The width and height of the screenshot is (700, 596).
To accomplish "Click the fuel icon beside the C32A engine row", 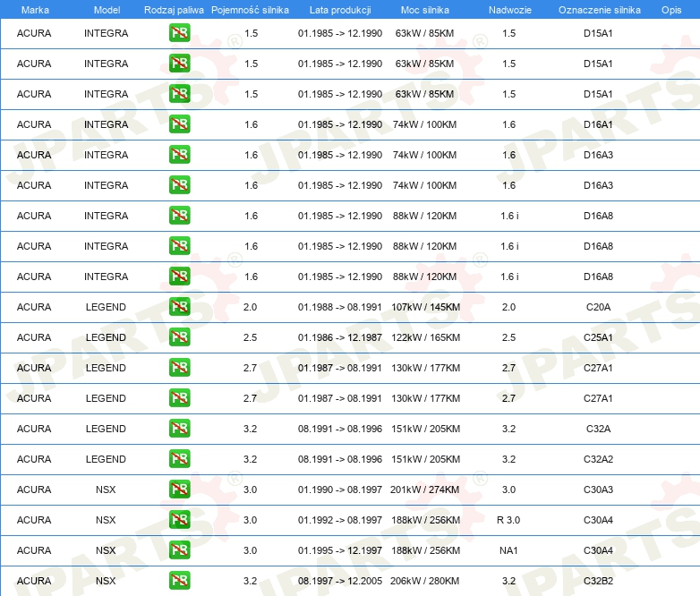I will [179, 428].
